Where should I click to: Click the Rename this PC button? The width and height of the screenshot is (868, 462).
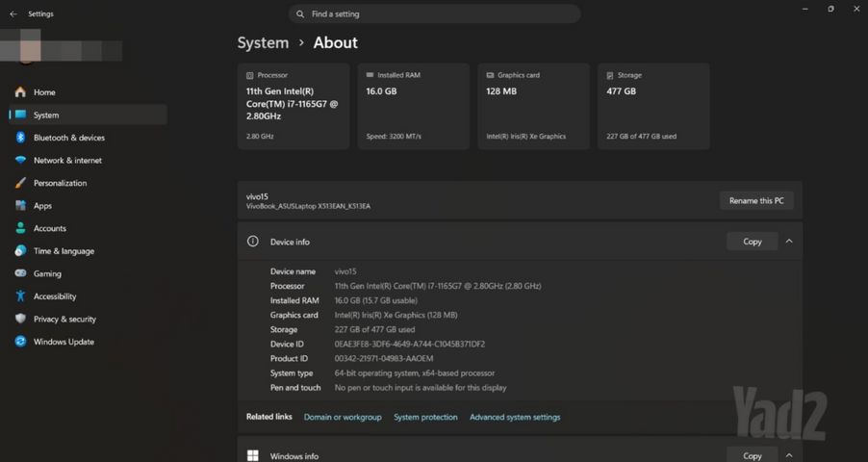[x=756, y=200]
